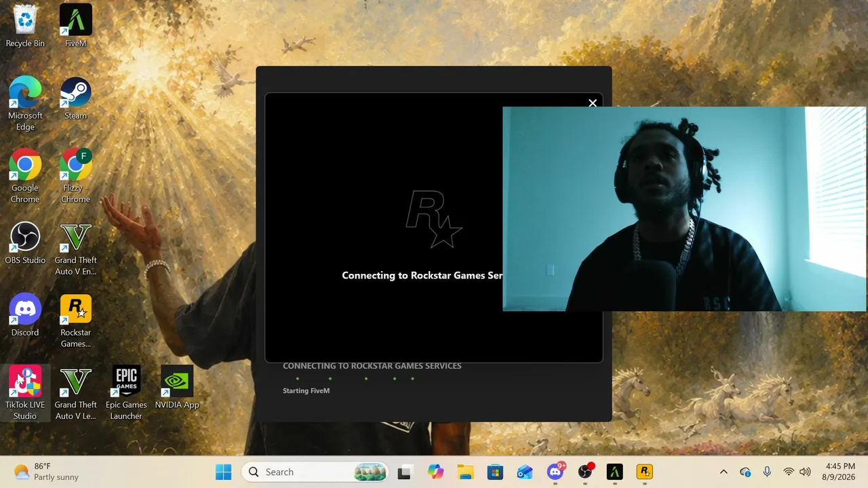Launch the TikTok LIVE Studio shortcut
Screen dimensions: 868x488
25,394
